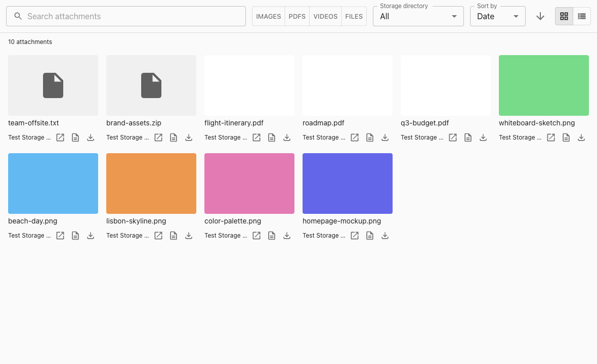Image resolution: width=597 pixels, height=364 pixels.
Task: Click the file name "beach-day.png"
Action: [x=33, y=221]
